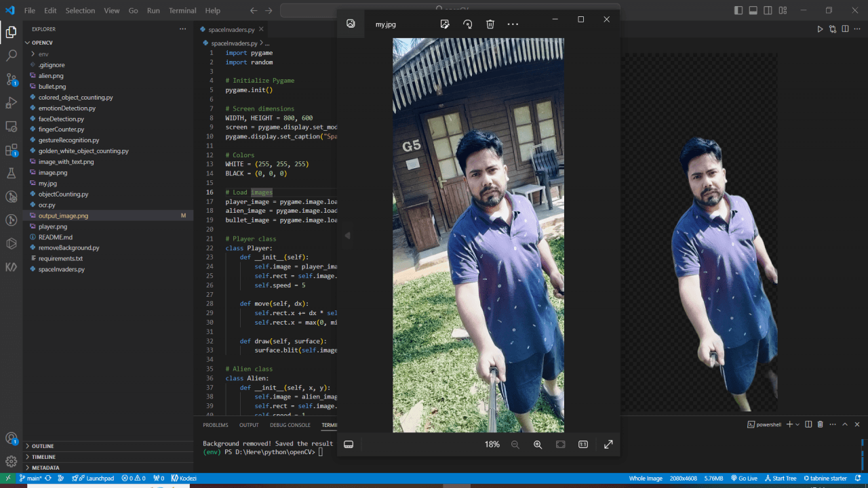
Task: Open the Manage gear menu
Action: point(11,462)
